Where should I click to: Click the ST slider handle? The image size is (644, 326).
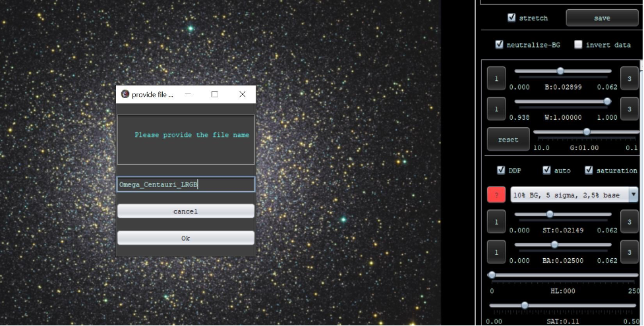550,214
